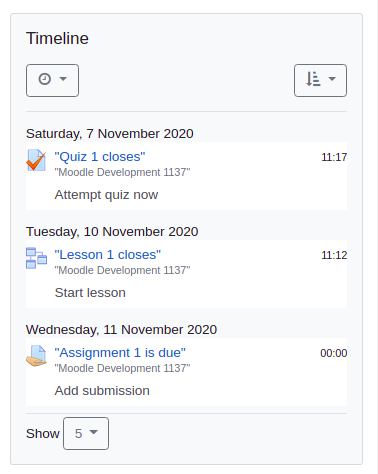Select the Add submission action

(102, 391)
